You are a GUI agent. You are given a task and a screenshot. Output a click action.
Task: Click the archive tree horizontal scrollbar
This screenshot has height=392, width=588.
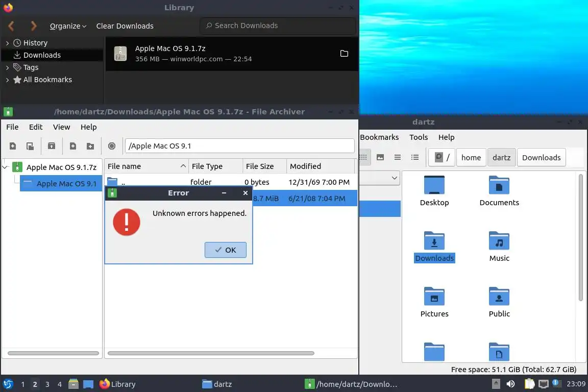click(x=53, y=353)
